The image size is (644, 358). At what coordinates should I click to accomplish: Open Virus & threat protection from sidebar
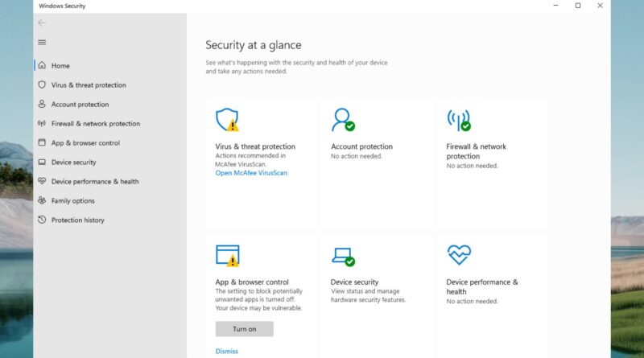pos(88,85)
